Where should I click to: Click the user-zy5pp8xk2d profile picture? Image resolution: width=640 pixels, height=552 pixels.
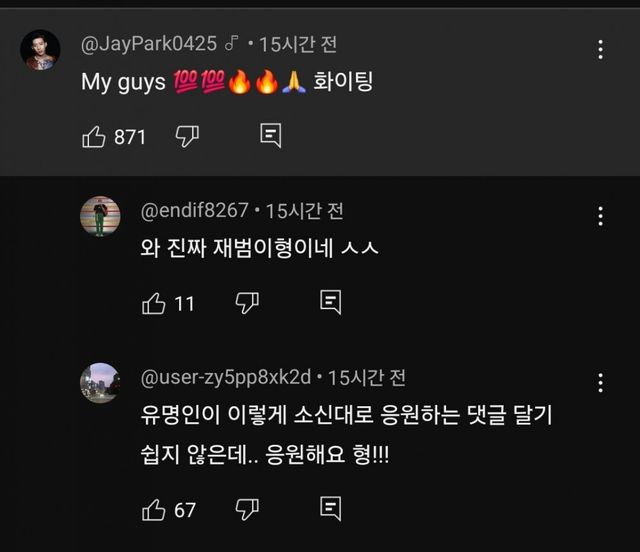tap(100, 382)
